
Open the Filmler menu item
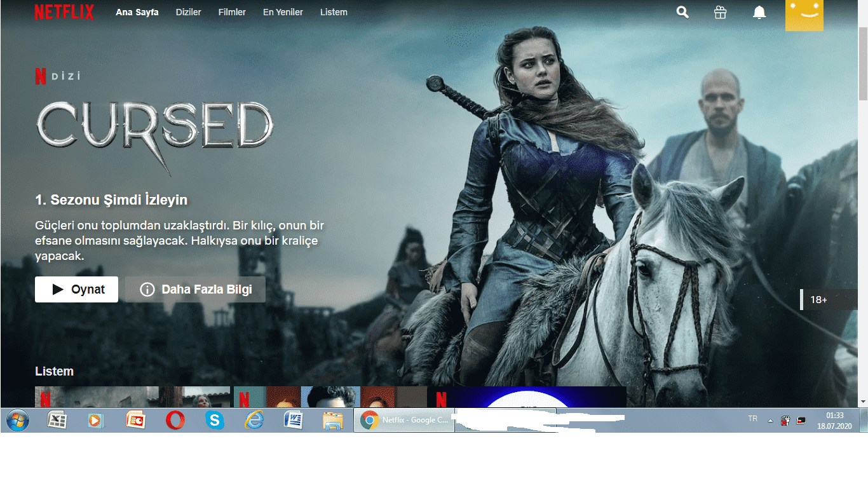click(x=232, y=12)
